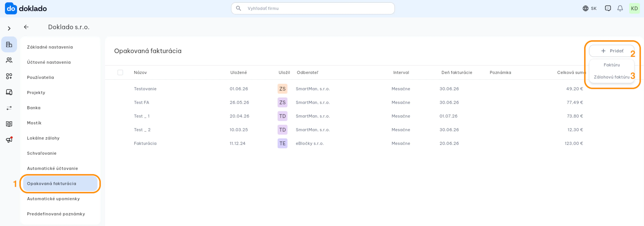The width and height of the screenshot is (644, 226).
Task: Click the Doklado s.r.o. company title
Action: point(69,27)
